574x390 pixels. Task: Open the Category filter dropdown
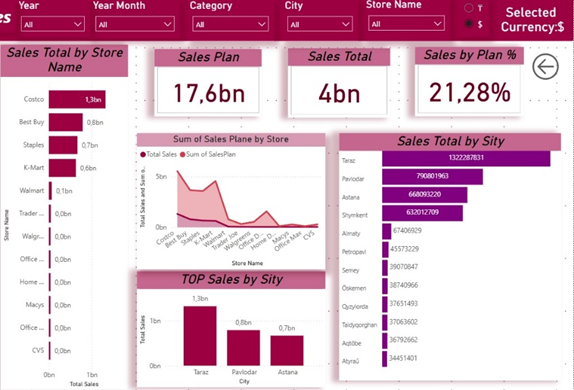(x=230, y=24)
